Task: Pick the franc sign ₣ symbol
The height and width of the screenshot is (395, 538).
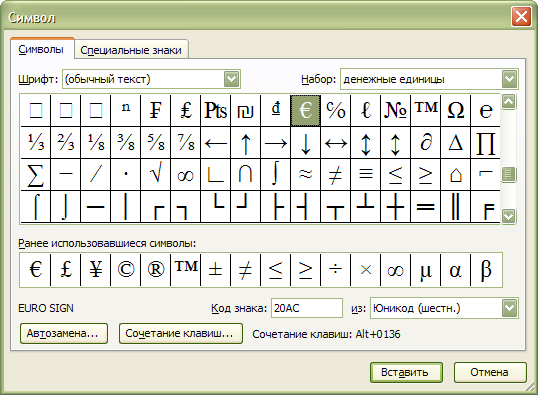Action: click(155, 111)
